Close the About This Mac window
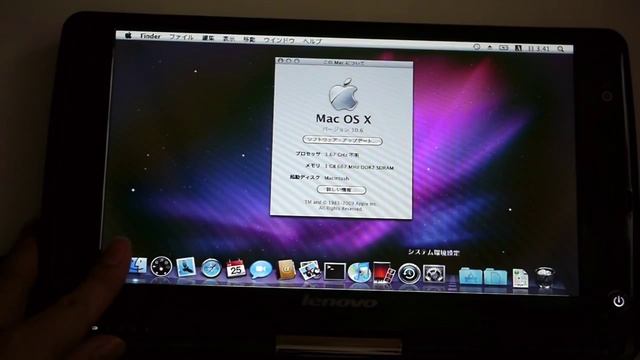This screenshot has height=360, width=640. click(280, 60)
